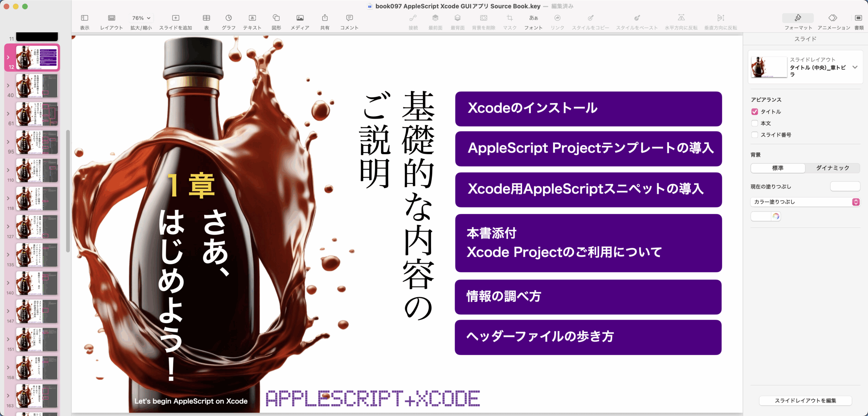Viewport: 868px width, 416px height.
Task: Click the slide navigator scrollbar
Action: click(68, 191)
